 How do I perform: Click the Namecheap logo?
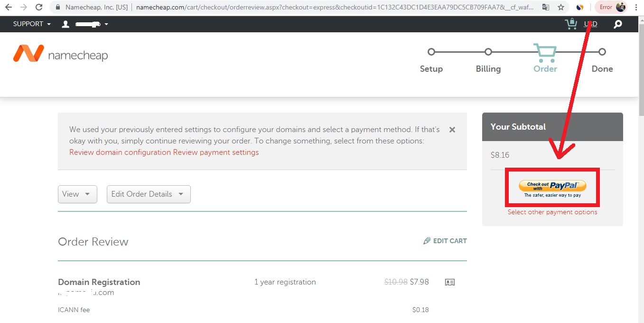point(61,54)
